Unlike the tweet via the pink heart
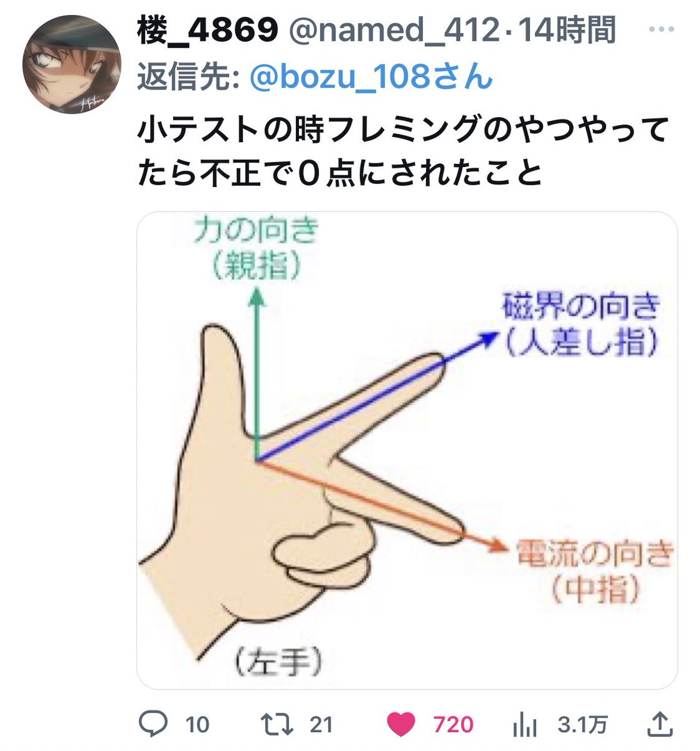The height and width of the screenshot is (751, 700). coord(401,725)
